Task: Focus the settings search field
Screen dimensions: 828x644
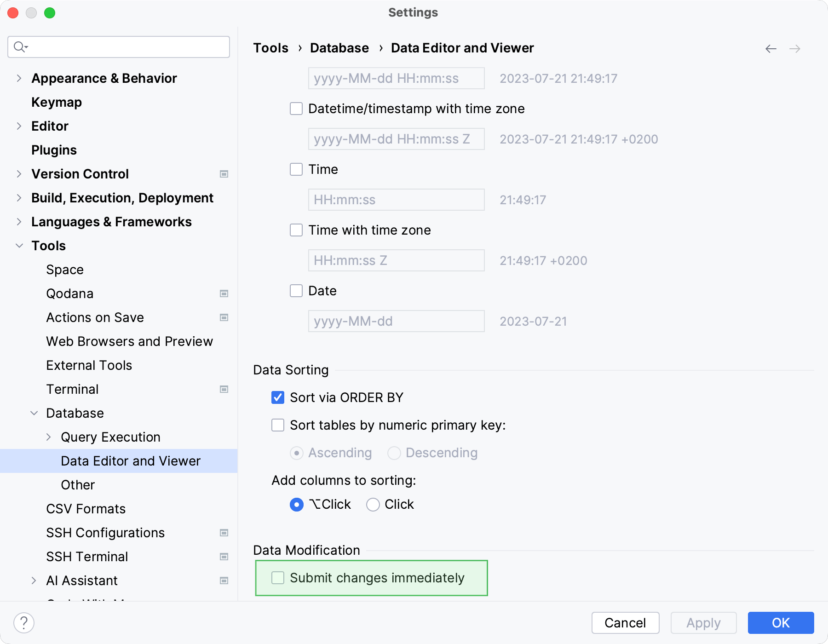Action: [124, 47]
